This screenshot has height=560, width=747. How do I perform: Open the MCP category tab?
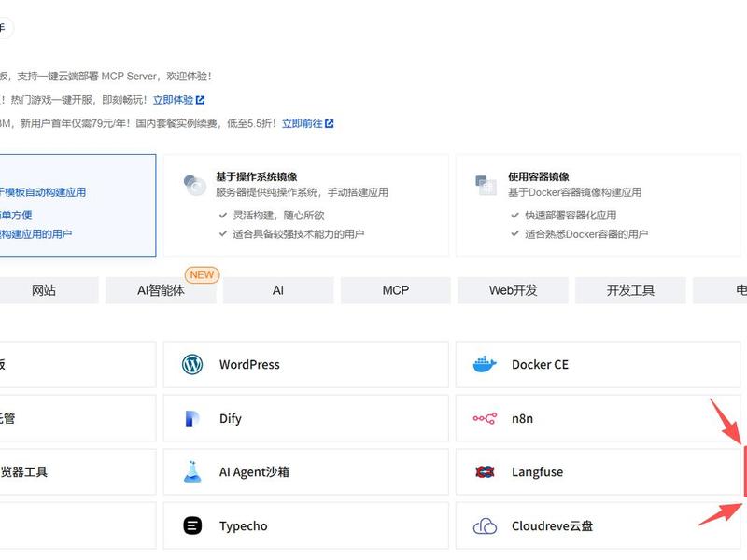[395, 290]
